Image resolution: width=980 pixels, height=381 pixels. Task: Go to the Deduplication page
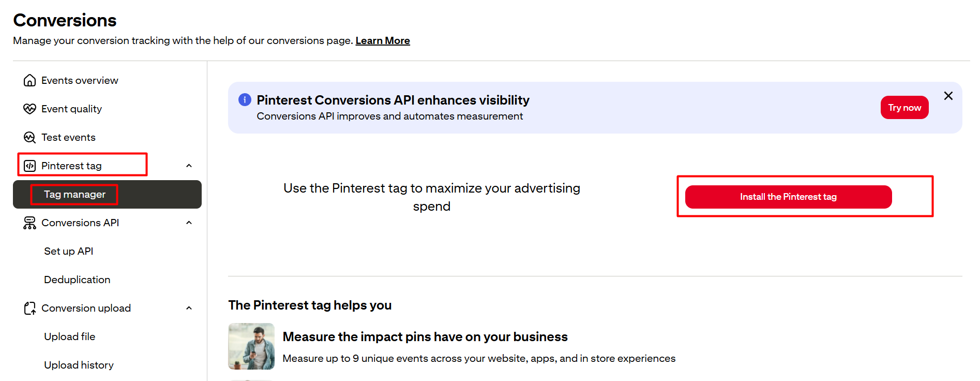pyautogui.click(x=77, y=280)
